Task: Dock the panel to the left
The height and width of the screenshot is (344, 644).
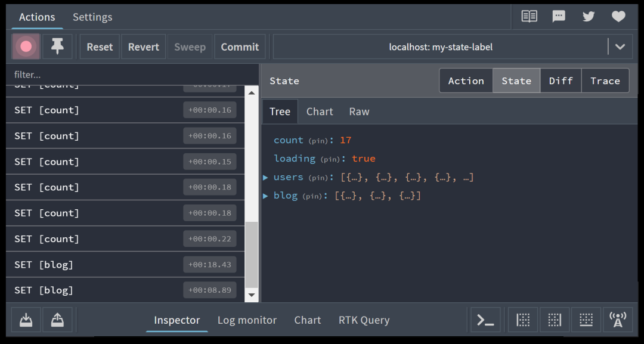Action: pyautogui.click(x=523, y=320)
